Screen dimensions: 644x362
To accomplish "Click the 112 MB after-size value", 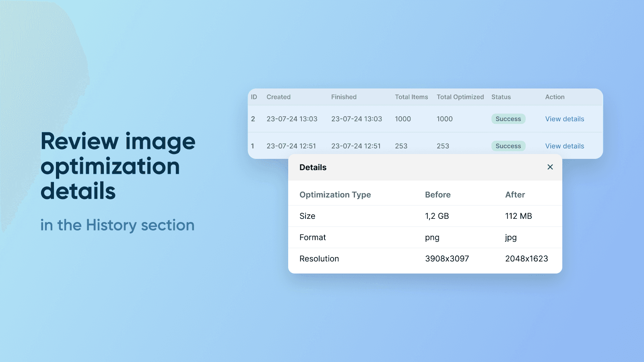I will 518,216.
